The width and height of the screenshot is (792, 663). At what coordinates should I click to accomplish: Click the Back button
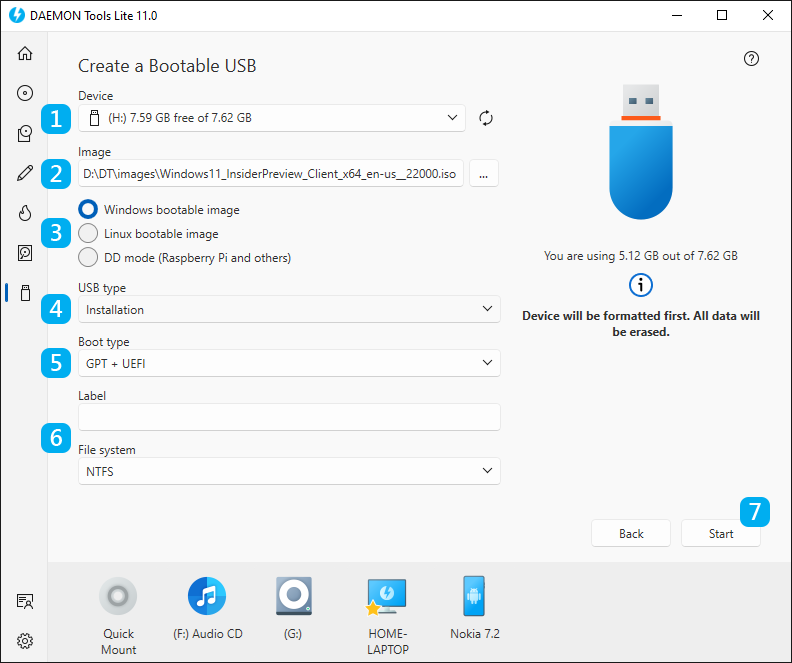pyautogui.click(x=631, y=533)
